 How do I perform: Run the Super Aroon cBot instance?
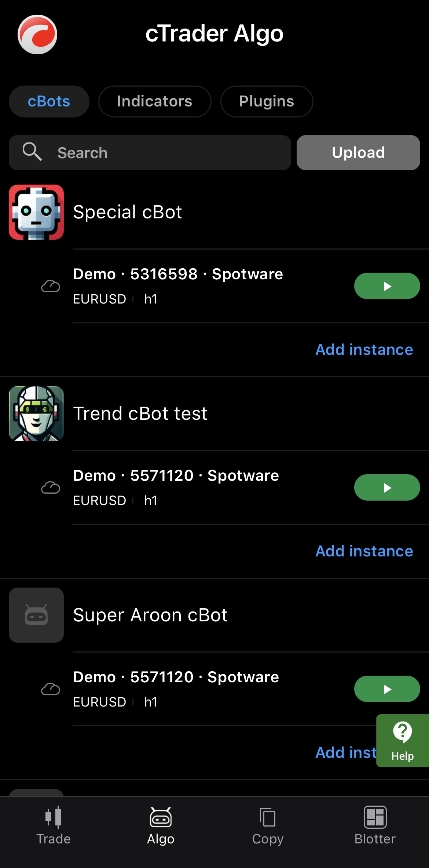387,689
